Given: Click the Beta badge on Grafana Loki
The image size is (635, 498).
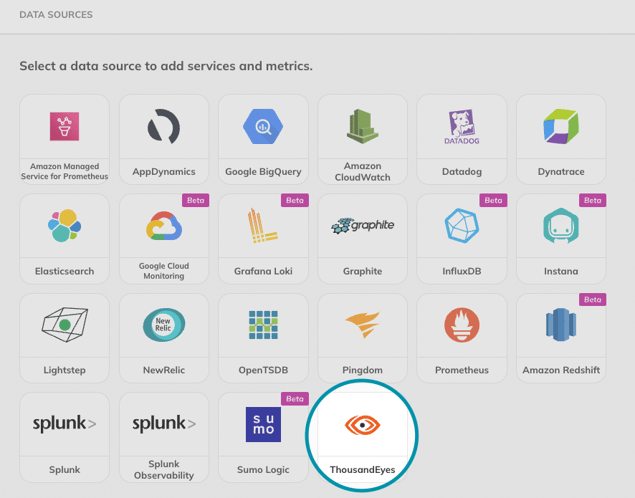Looking at the screenshot, I should click(x=295, y=200).
